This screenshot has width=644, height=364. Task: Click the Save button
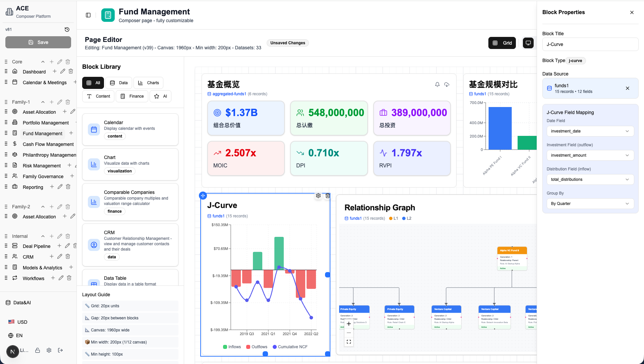pyautogui.click(x=38, y=42)
